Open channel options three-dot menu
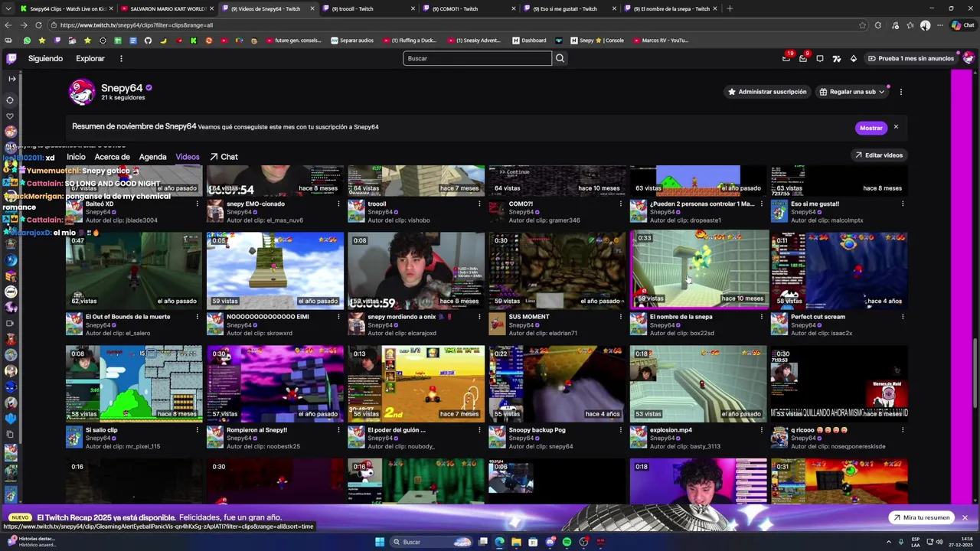Image resolution: width=980 pixels, height=551 pixels. point(900,92)
